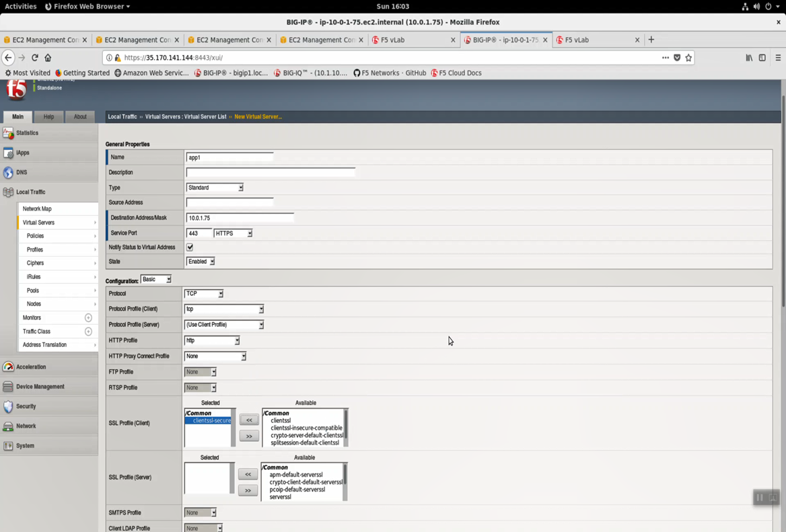Click the page vertical scrollbar
This screenshot has height=532, width=786.
(x=783, y=200)
